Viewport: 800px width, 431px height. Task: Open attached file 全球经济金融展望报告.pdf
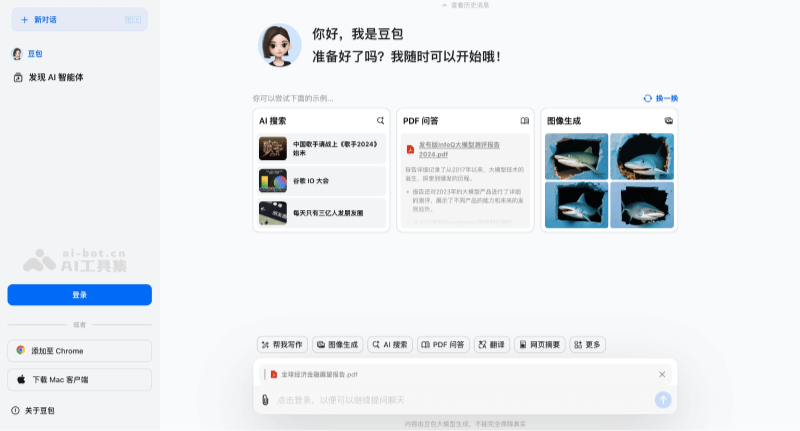coord(319,374)
